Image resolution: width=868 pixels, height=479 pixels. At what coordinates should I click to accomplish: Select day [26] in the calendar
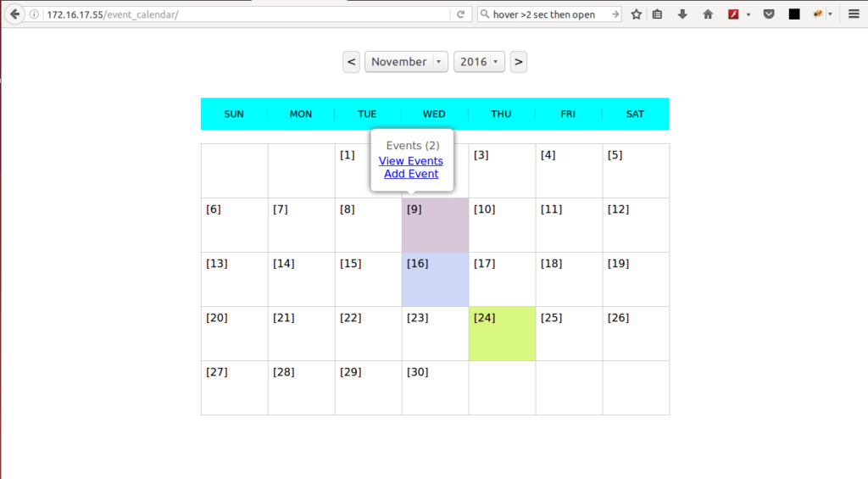pyautogui.click(x=636, y=333)
